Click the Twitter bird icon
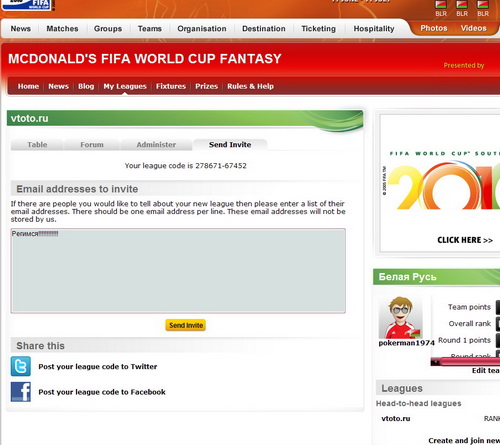The height and width of the screenshot is (445, 500). 21,366
